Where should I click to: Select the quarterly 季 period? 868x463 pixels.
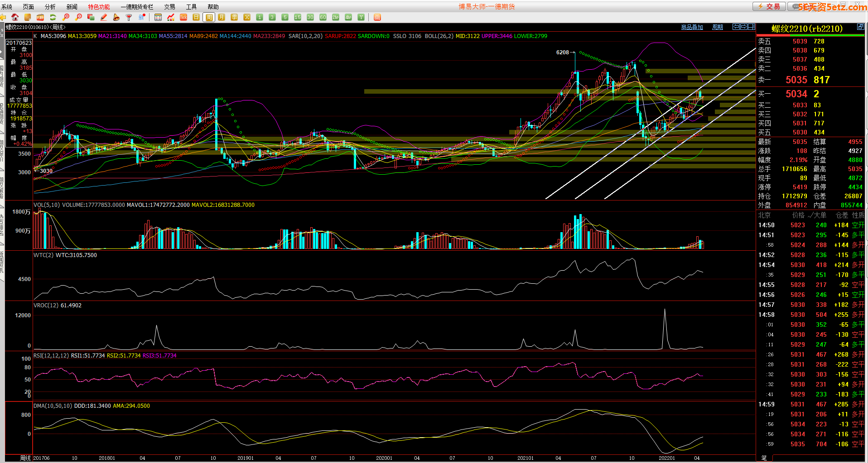234,17
